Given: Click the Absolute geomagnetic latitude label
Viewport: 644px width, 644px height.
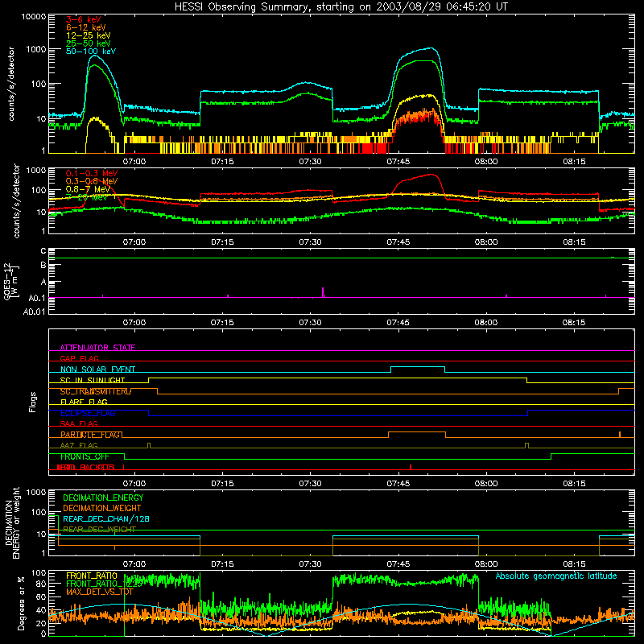Looking at the screenshot, I should click(556, 576).
